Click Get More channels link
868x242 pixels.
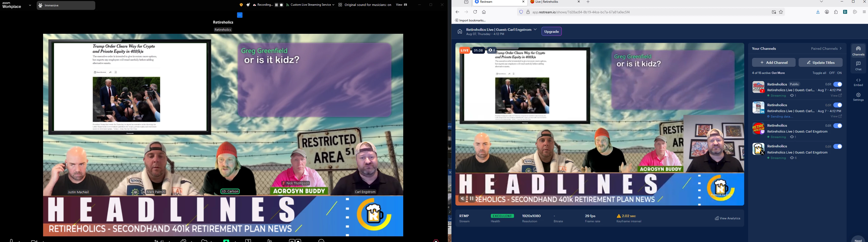(x=779, y=73)
